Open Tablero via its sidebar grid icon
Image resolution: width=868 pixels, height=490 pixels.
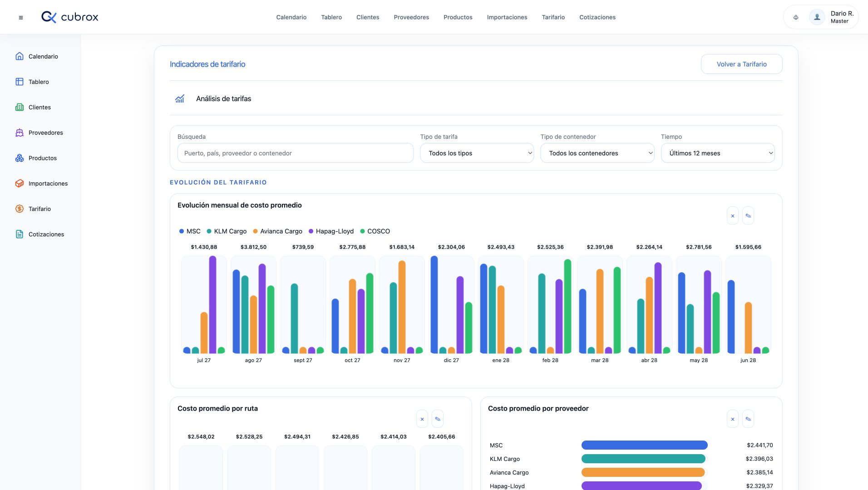coord(20,82)
